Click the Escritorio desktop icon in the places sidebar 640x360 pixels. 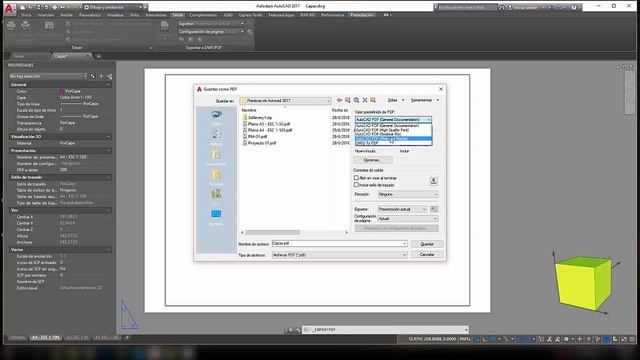pyautogui.click(x=216, y=216)
